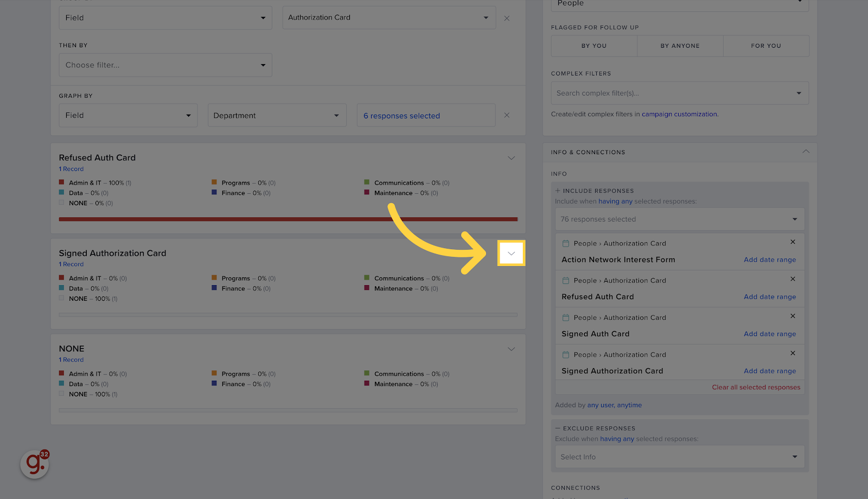Select the By You flag filter
The height and width of the screenshot is (499, 868).
pyautogui.click(x=594, y=46)
